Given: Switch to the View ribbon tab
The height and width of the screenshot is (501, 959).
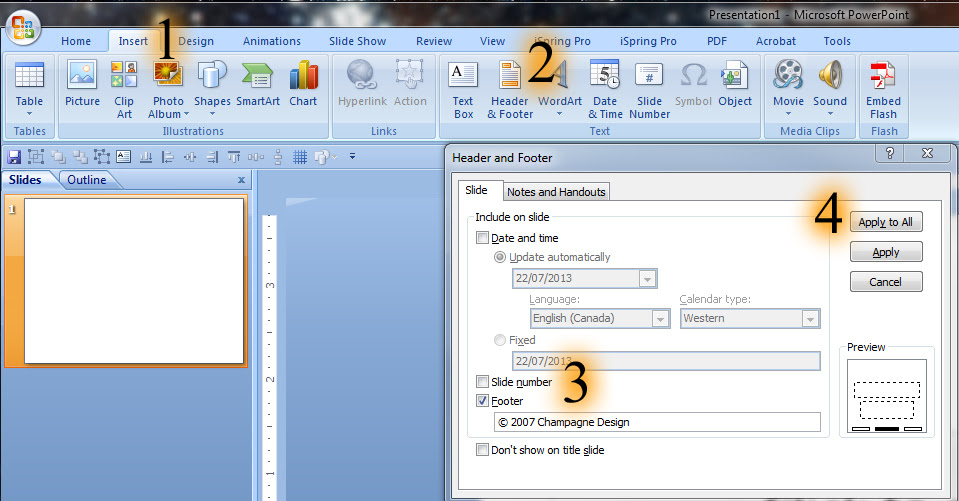Looking at the screenshot, I should (492, 41).
